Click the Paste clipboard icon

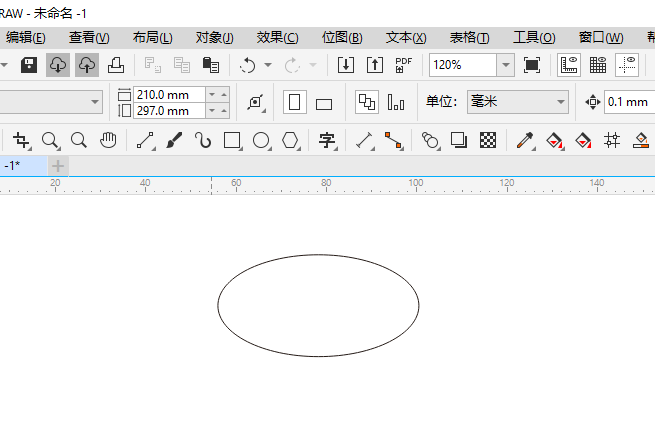211,65
